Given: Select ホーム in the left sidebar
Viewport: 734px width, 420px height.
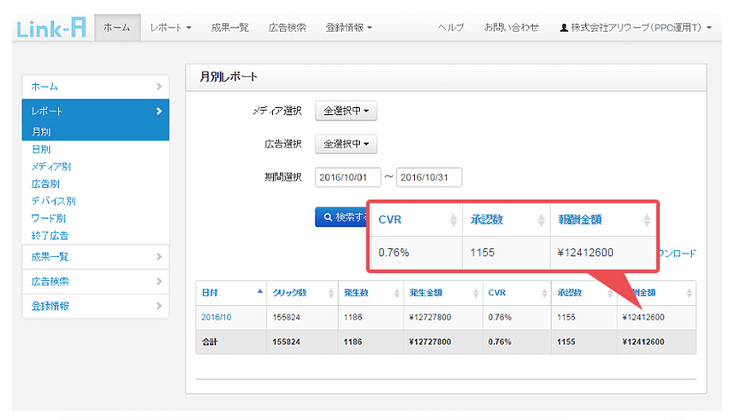Looking at the screenshot, I should coord(95,87).
